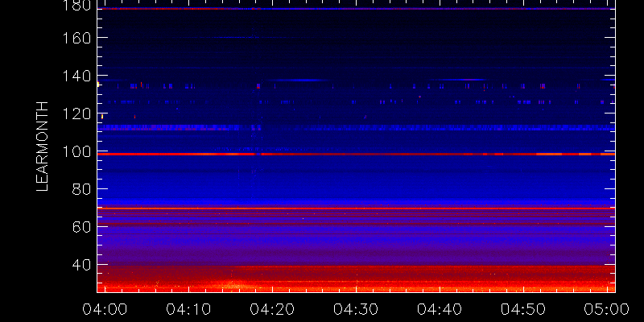Click the 04:20 time axis label
The image size is (644, 322).
[271, 309]
